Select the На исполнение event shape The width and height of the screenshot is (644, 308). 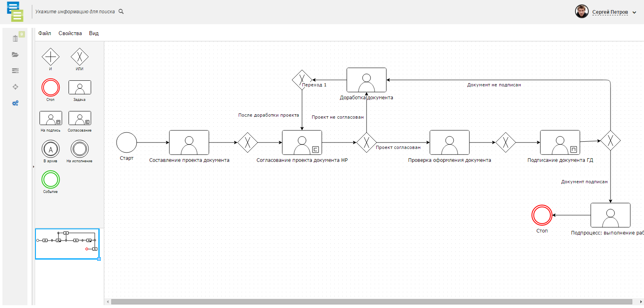(79, 149)
